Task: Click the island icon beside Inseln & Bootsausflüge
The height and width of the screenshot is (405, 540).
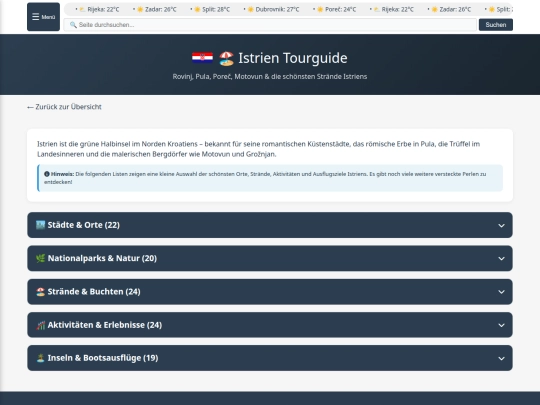Action: click(41, 358)
